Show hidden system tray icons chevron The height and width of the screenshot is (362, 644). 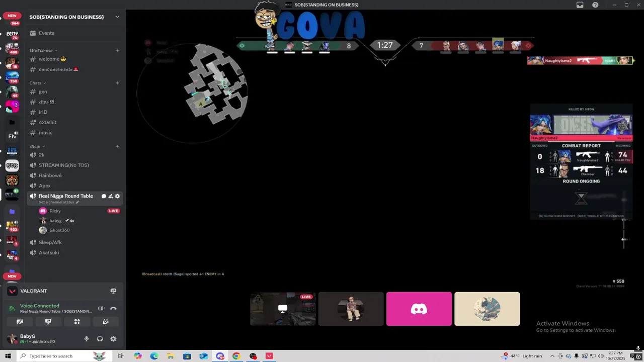552,356
